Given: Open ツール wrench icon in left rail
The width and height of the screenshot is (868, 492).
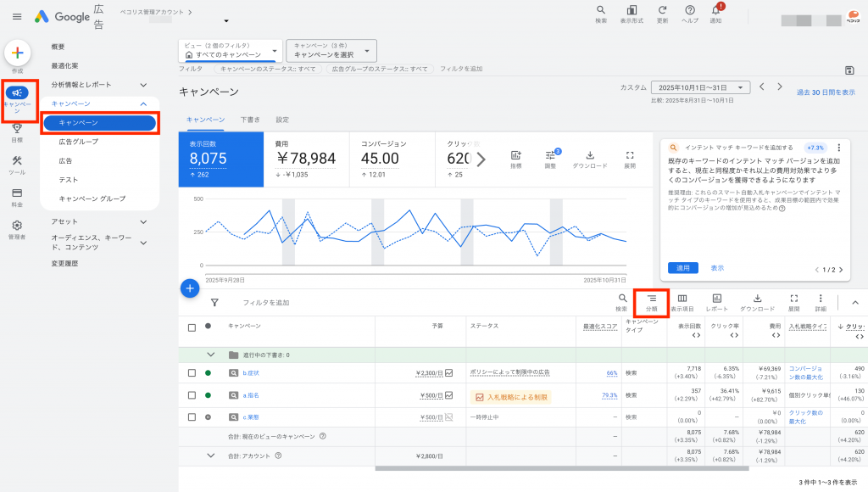Looking at the screenshot, I should pos(17,162).
